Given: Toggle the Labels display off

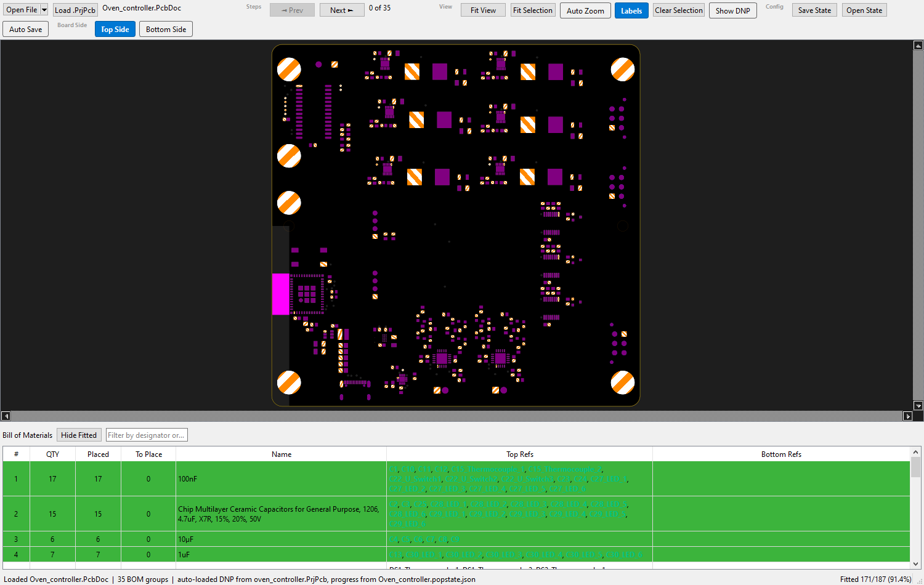Looking at the screenshot, I should [631, 10].
